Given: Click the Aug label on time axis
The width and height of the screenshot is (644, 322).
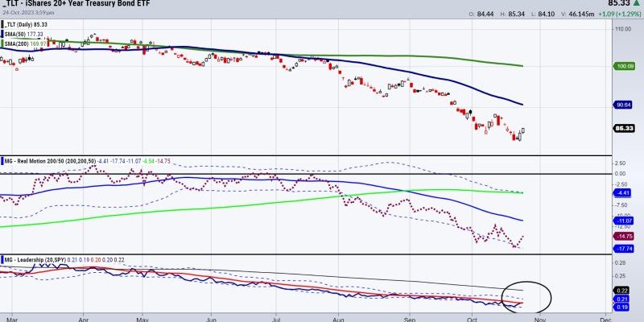Looking at the screenshot, I should coord(338,318).
